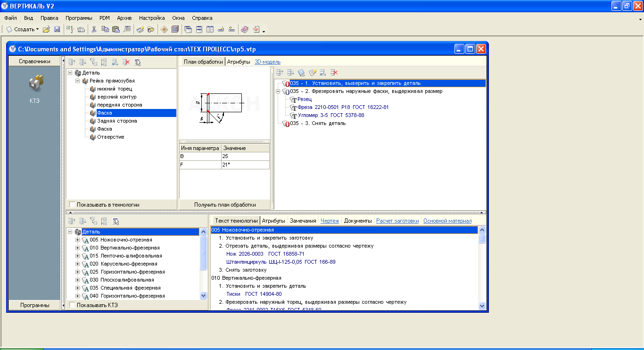Screen dimensions: 644x350
Task: Collapse the Рейка прямозубая tree node
Action: click(78, 81)
